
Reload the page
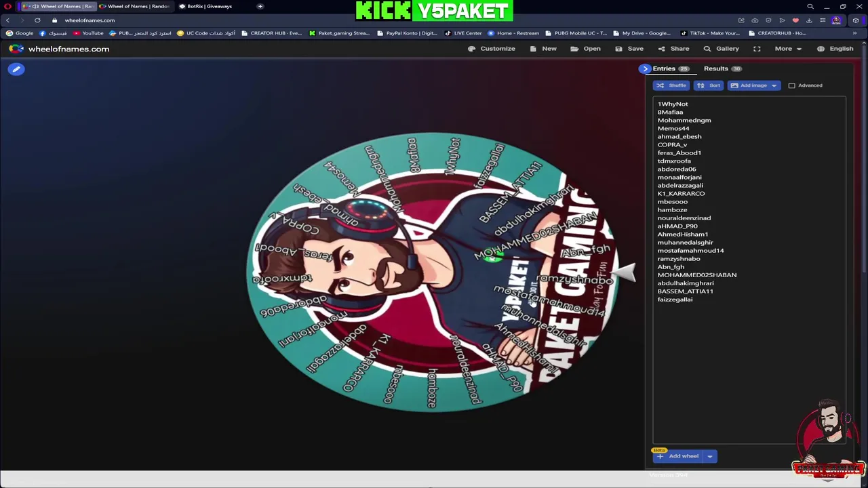37,20
